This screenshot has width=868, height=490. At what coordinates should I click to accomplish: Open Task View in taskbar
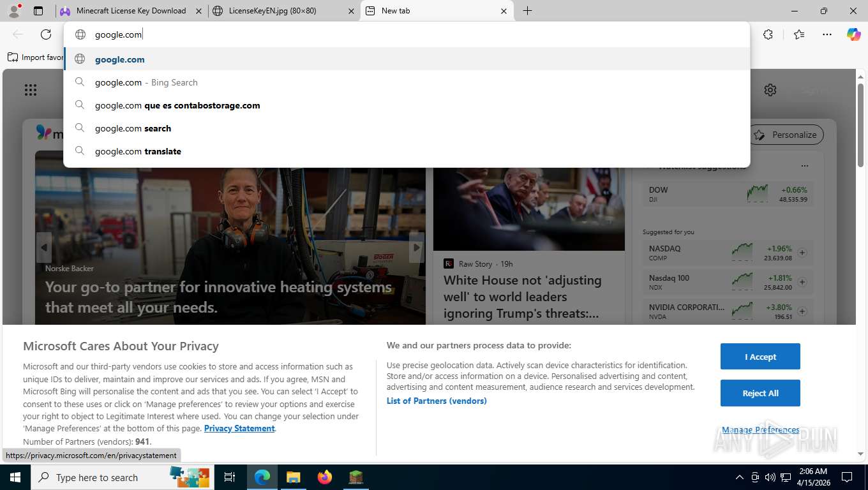[x=230, y=477]
